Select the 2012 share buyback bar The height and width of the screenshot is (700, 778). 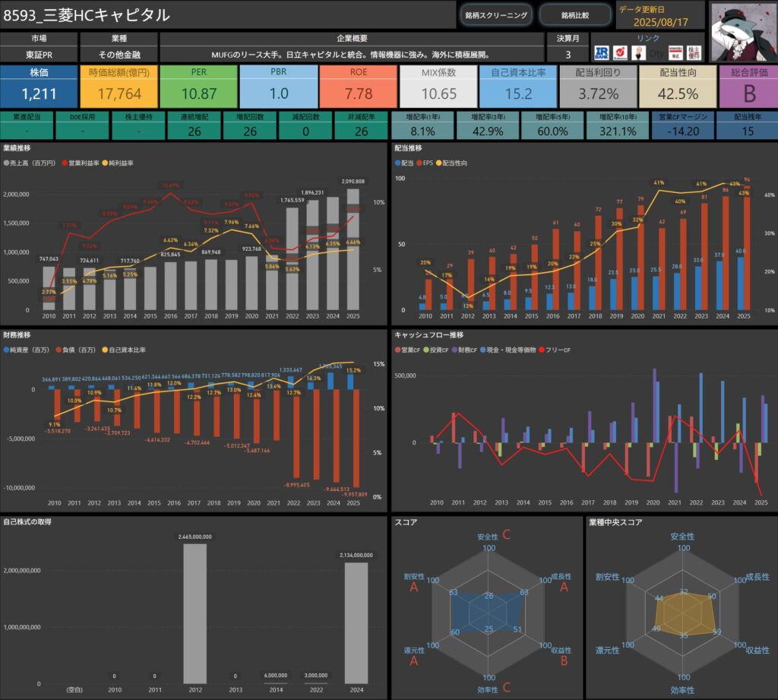point(195,613)
